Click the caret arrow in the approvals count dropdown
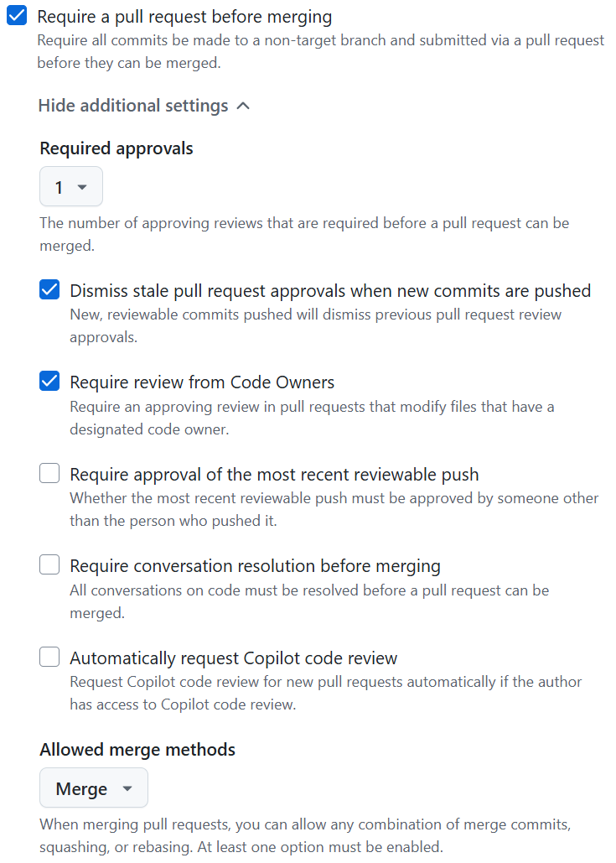The width and height of the screenshot is (616, 863). 82,187
